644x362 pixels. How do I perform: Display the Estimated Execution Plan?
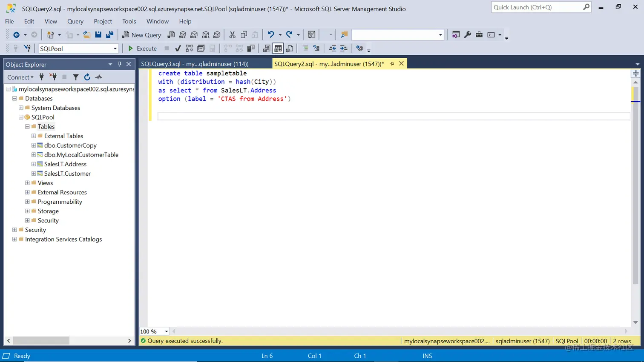coord(190,48)
